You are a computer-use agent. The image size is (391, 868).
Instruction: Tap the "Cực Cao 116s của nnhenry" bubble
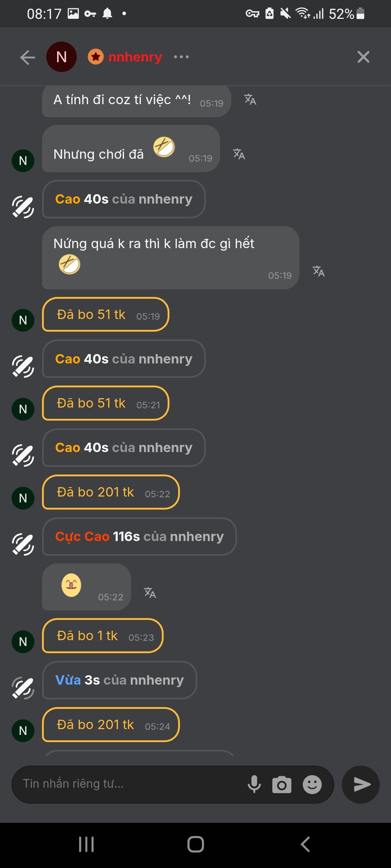click(139, 537)
